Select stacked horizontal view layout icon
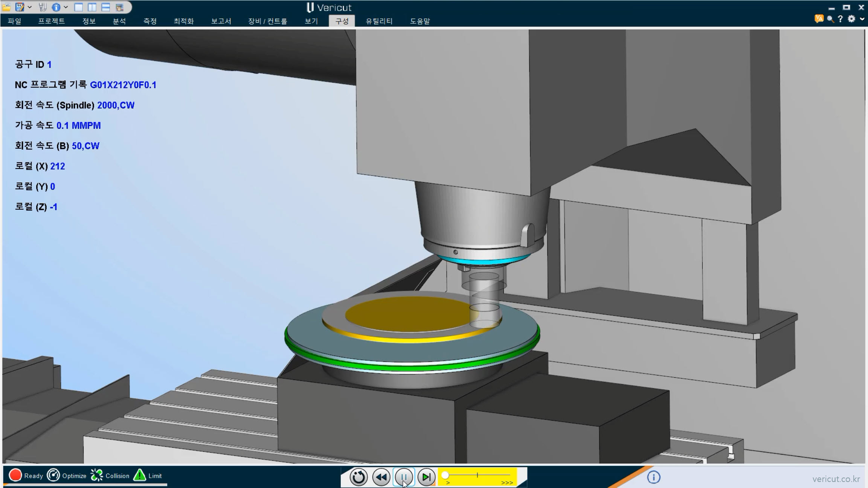Viewport: 868px width, 488px height. (x=106, y=7)
